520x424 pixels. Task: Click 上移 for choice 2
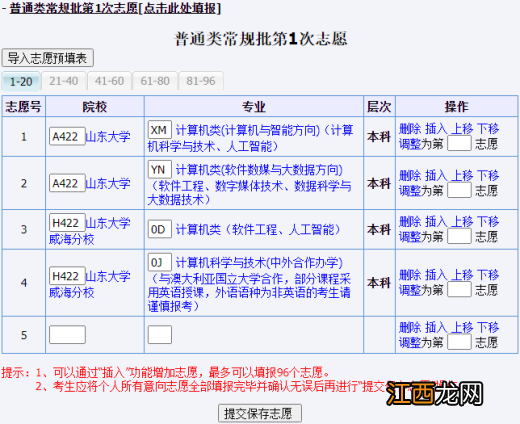[462, 175]
